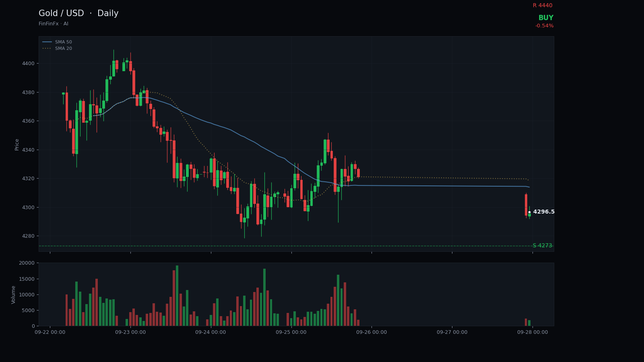Screen dimensions: 644x362
Task: Click the FinFinFx · AI subtitle
Action: click(x=54, y=24)
